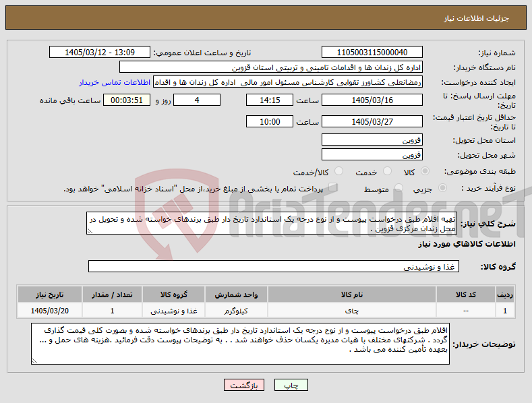Click the validity time field 10:00

[x=270, y=121]
